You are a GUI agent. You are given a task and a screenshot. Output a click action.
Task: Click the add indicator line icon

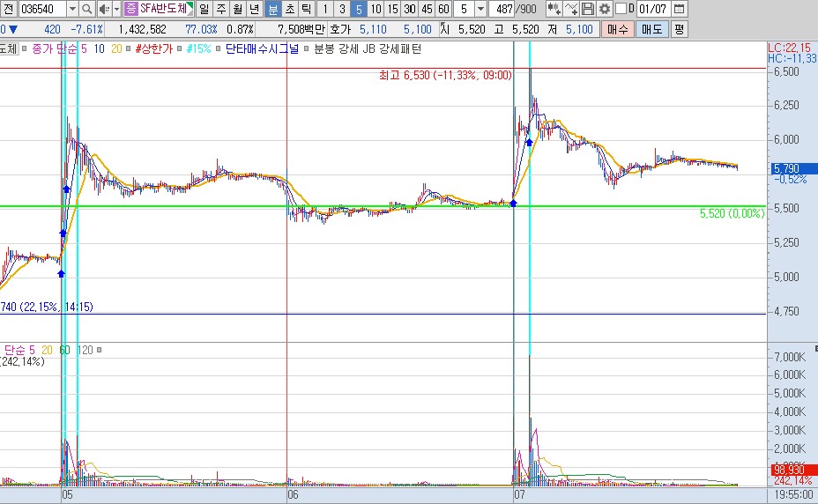coord(570,9)
